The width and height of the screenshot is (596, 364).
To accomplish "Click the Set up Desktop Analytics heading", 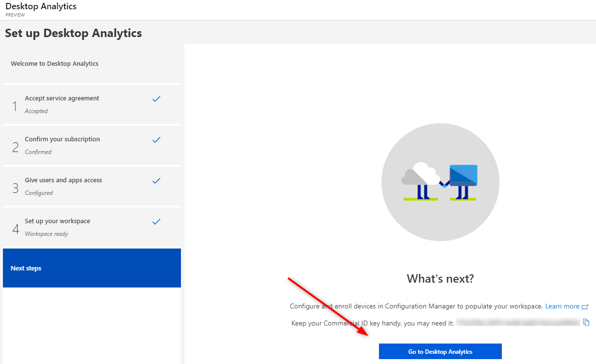I will pos(73,33).
